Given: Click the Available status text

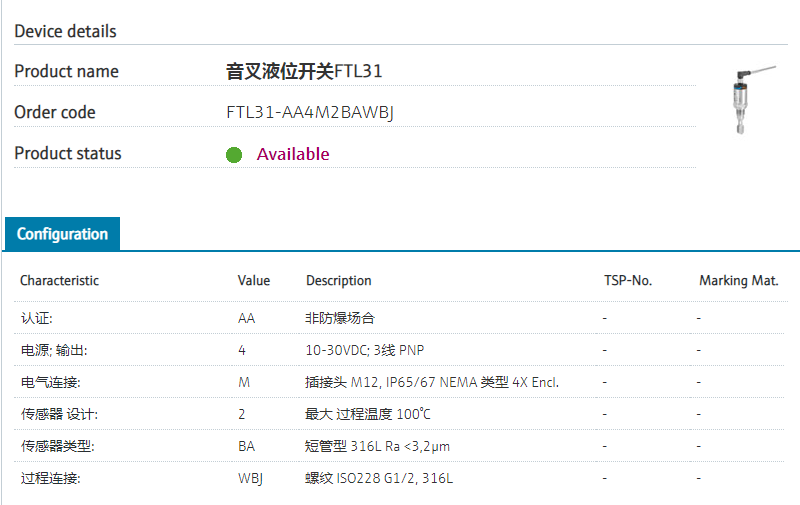Looking at the screenshot, I should [x=293, y=154].
